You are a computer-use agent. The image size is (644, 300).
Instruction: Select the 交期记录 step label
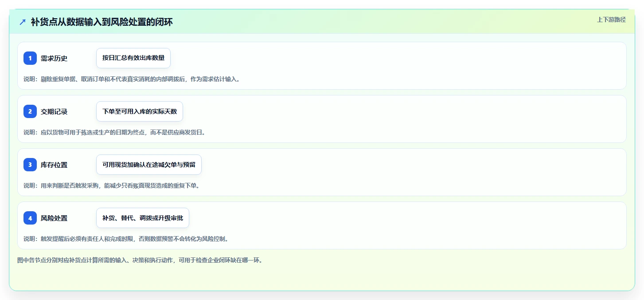(54, 111)
